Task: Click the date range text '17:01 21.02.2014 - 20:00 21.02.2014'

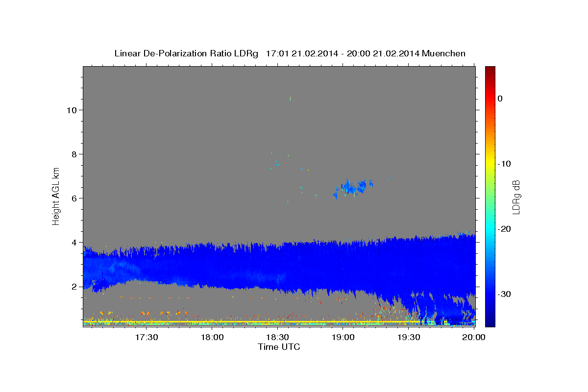Action: pyautogui.click(x=342, y=53)
